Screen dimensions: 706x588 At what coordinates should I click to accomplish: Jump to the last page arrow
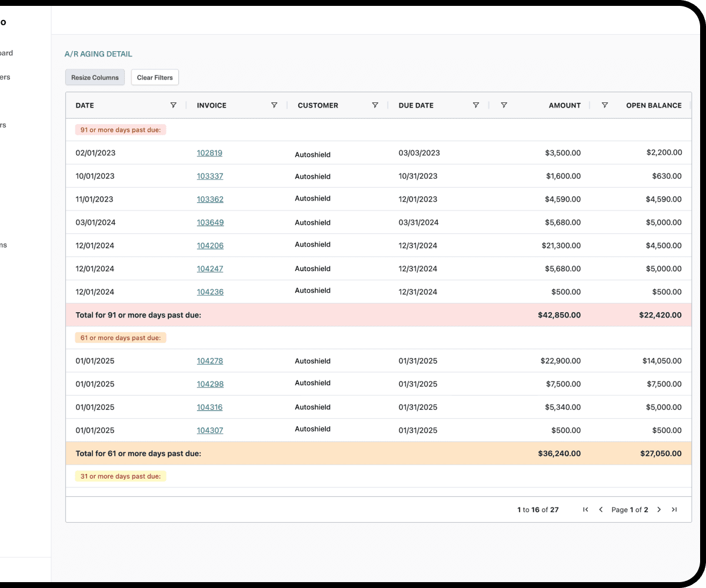pyautogui.click(x=674, y=510)
